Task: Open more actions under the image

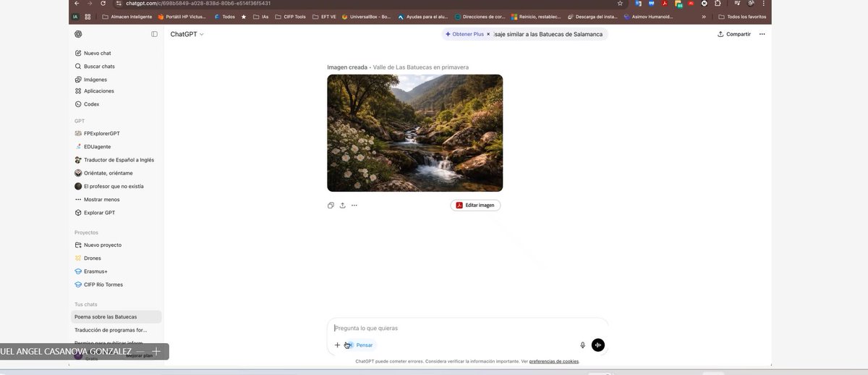Action: click(354, 205)
